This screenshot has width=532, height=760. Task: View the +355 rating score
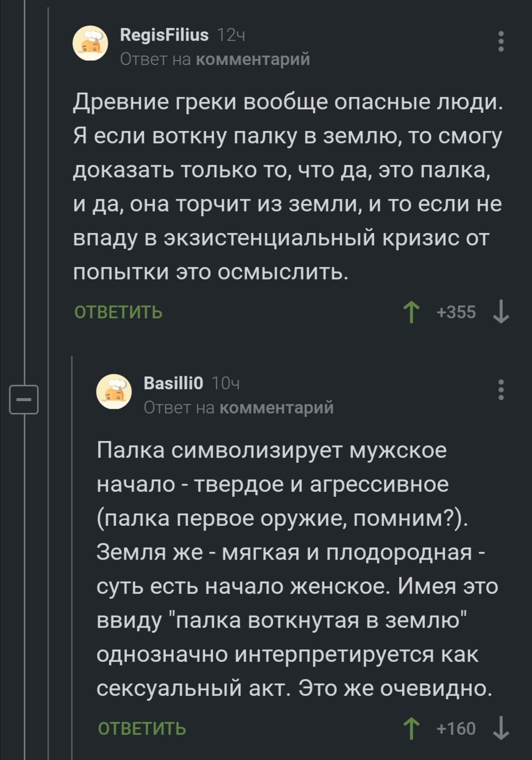pyautogui.click(x=456, y=312)
